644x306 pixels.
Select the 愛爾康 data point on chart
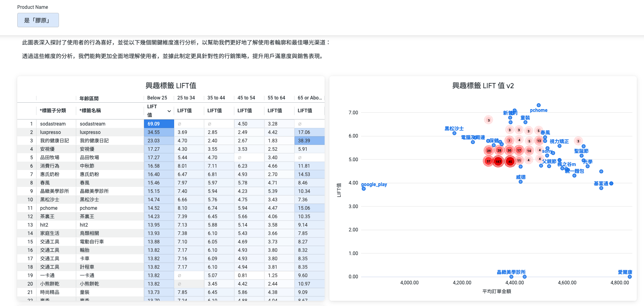(630, 277)
